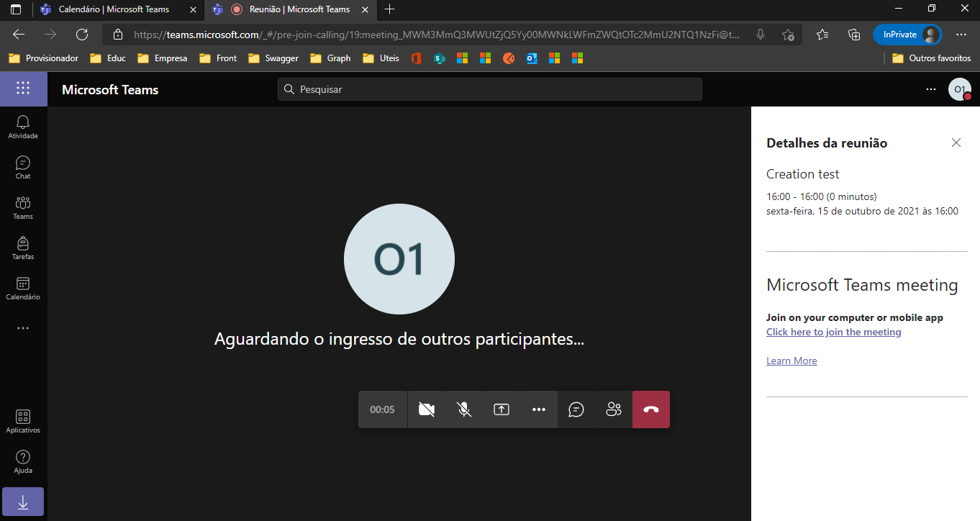Hang up the call
980x521 pixels.
pos(651,409)
